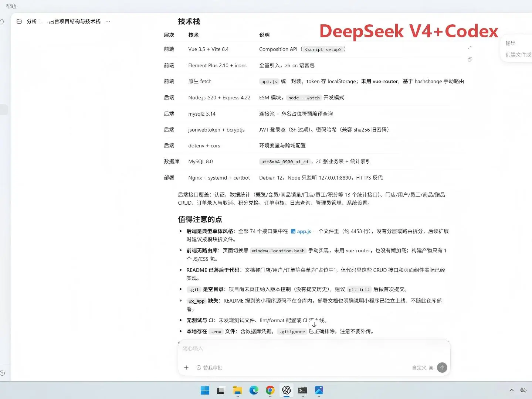Click the folder icon beside the conversation title
Image resolution: width=532 pixels, height=399 pixels.
19,21
